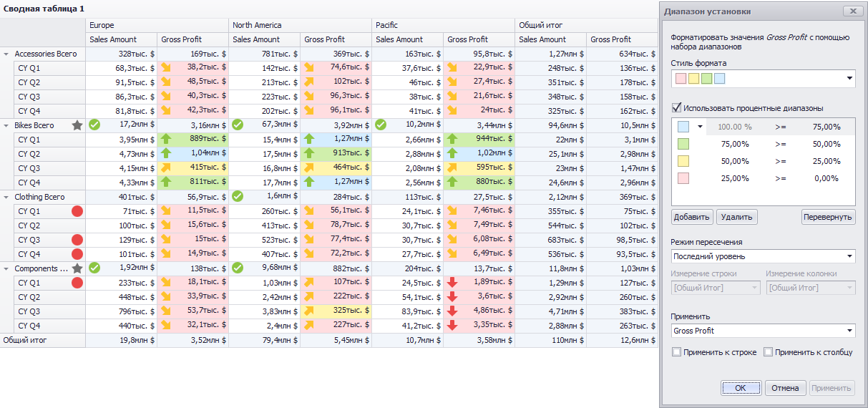The height and width of the screenshot is (408, 868).
Task: Enable 'Применить к столбцу' checkbox
Action: click(769, 352)
